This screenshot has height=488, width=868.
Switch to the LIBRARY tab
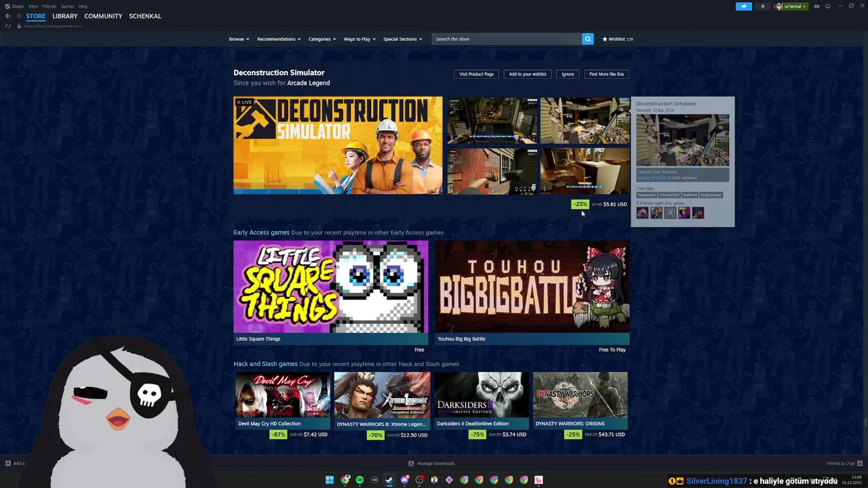[x=65, y=16]
